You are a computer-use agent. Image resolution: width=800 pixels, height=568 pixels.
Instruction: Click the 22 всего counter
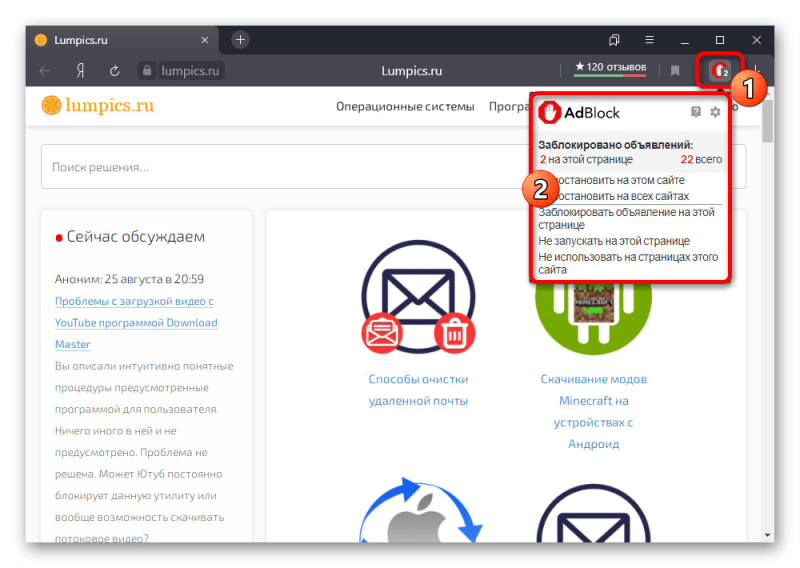701,160
